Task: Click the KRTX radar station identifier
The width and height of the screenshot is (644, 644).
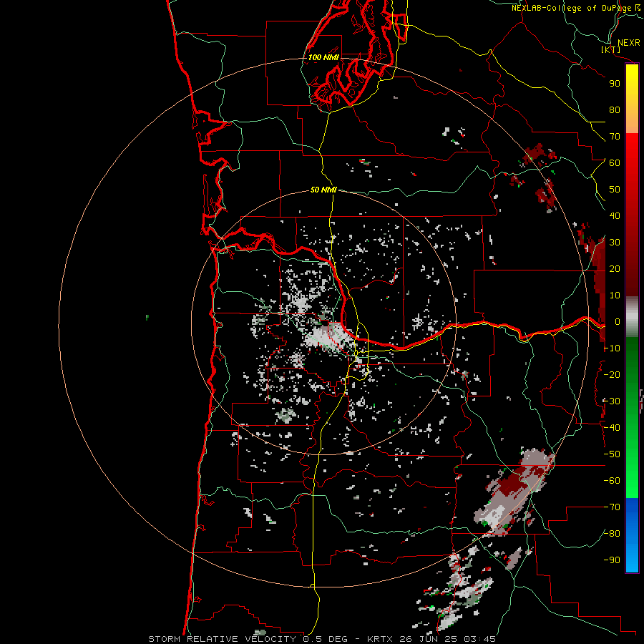Action: pyautogui.click(x=380, y=639)
